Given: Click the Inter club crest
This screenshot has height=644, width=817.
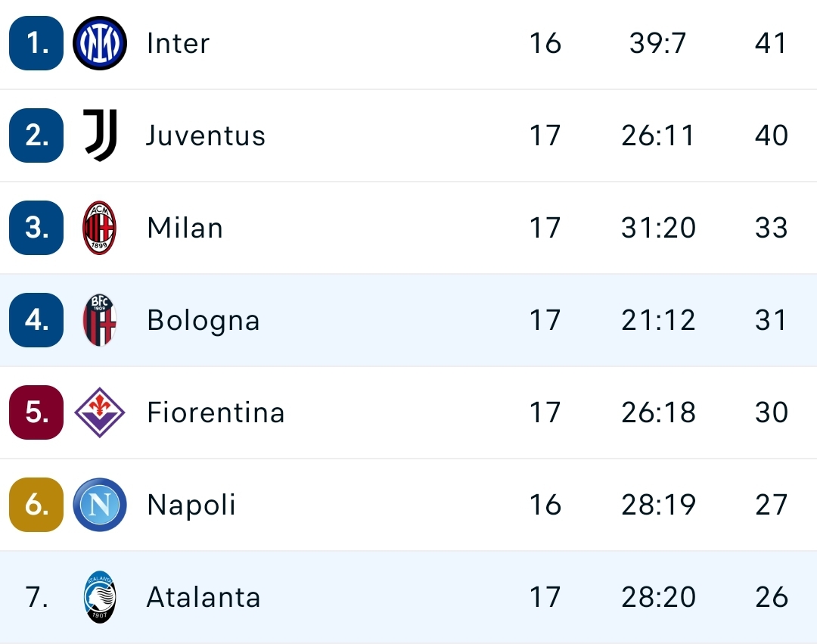Looking at the screenshot, I should [98, 43].
